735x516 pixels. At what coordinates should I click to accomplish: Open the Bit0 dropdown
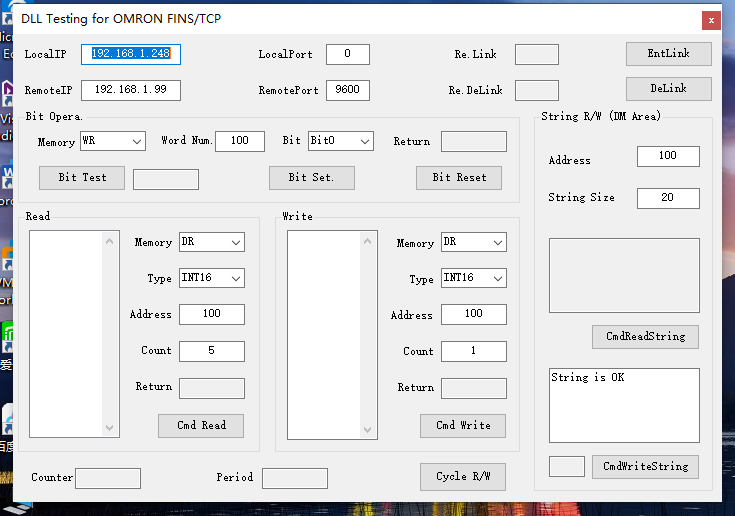(341, 141)
